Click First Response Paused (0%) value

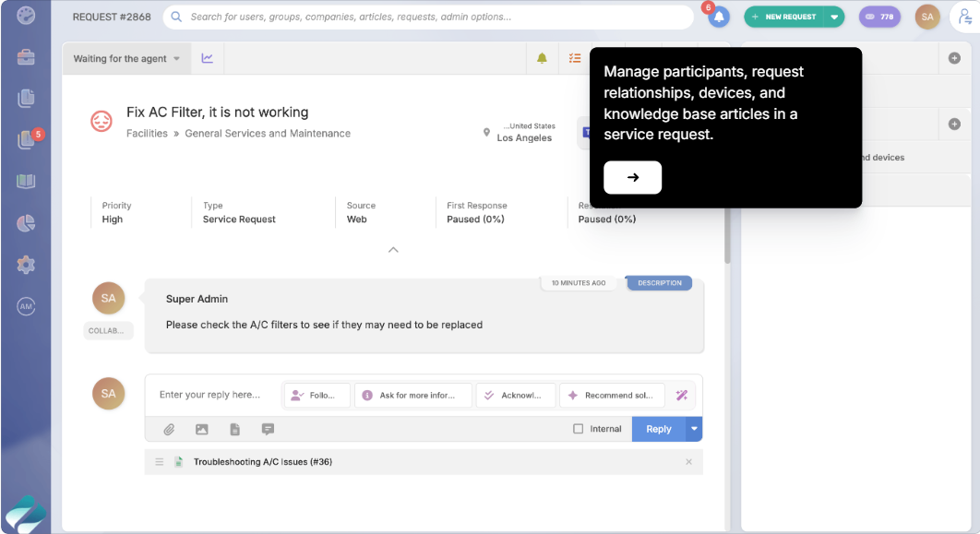[475, 220]
